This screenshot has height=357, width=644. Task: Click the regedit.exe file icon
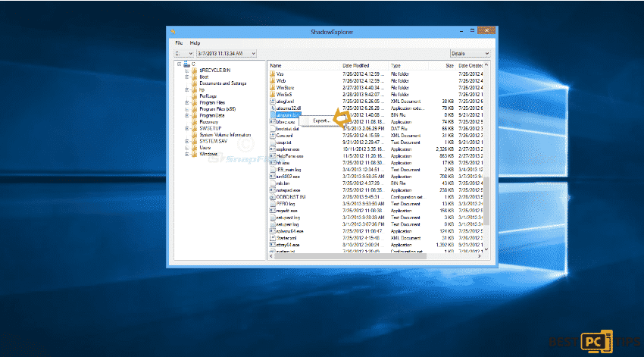[x=272, y=211]
